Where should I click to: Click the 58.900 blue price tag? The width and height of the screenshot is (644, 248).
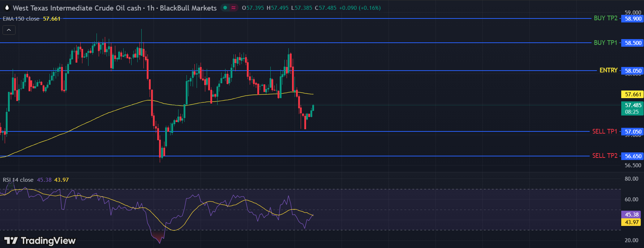633,19
